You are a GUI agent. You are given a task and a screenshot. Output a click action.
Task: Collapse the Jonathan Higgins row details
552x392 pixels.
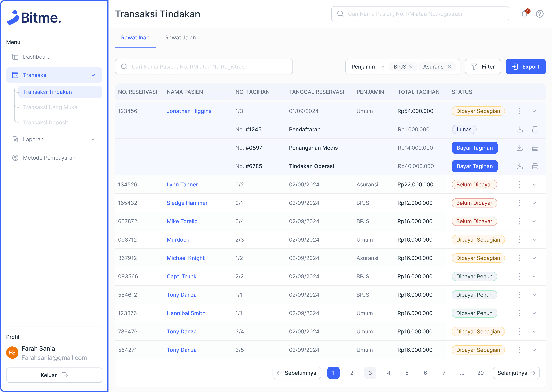[x=534, y=111]
